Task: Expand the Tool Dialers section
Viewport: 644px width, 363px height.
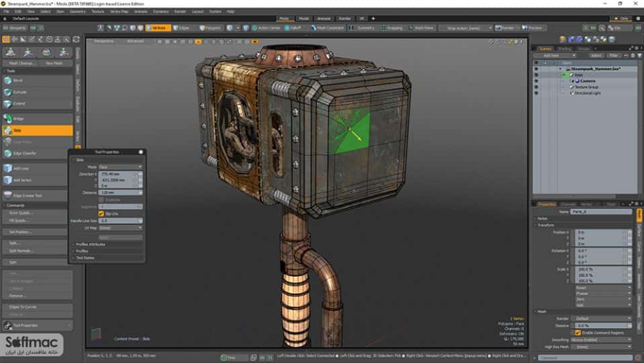Action: (x=85, y=257)
